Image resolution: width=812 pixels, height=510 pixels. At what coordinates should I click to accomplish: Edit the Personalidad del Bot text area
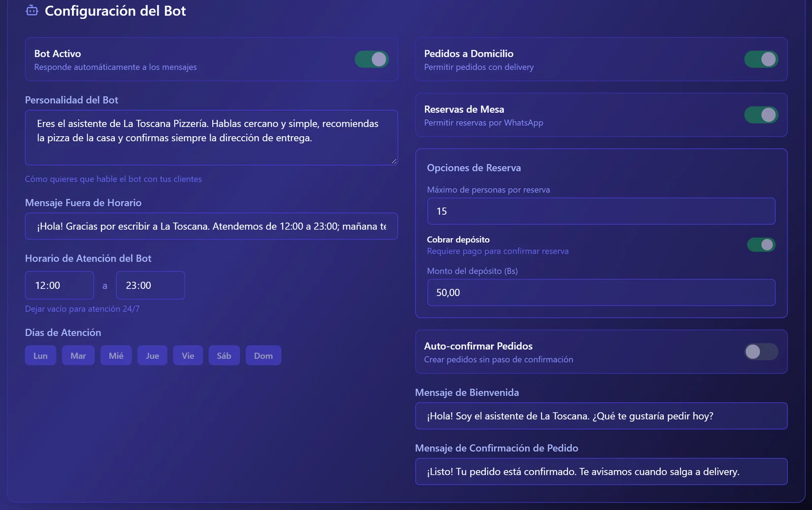coord(211,138)
